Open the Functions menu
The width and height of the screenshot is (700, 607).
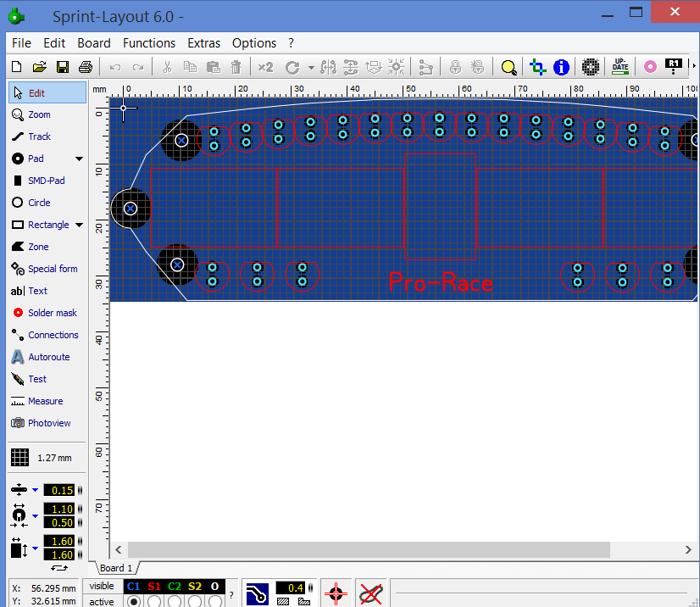coord(149,43)
